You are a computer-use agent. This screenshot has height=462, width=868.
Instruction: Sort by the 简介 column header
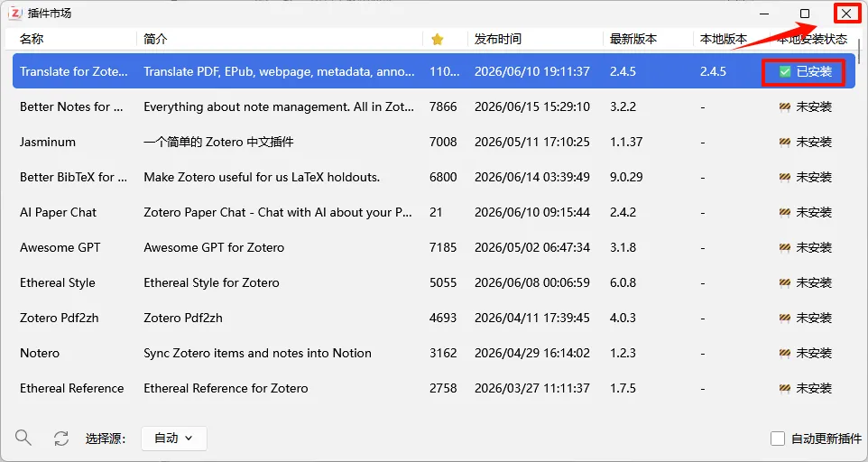click(x=155, y=39)
